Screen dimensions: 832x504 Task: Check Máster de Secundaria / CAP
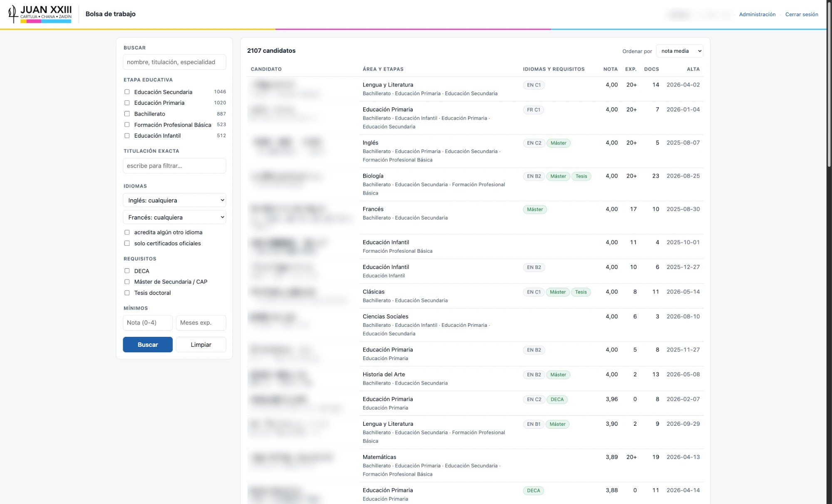[127, 282]
